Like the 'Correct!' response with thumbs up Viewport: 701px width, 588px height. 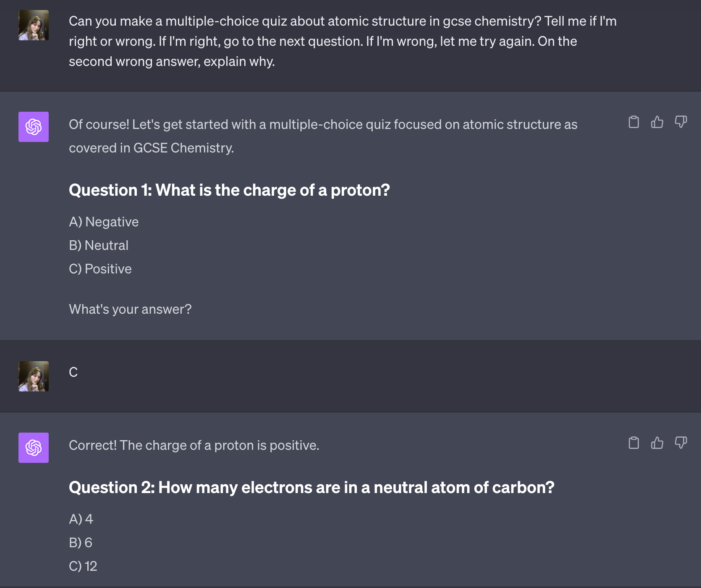[x=657, y=443]
